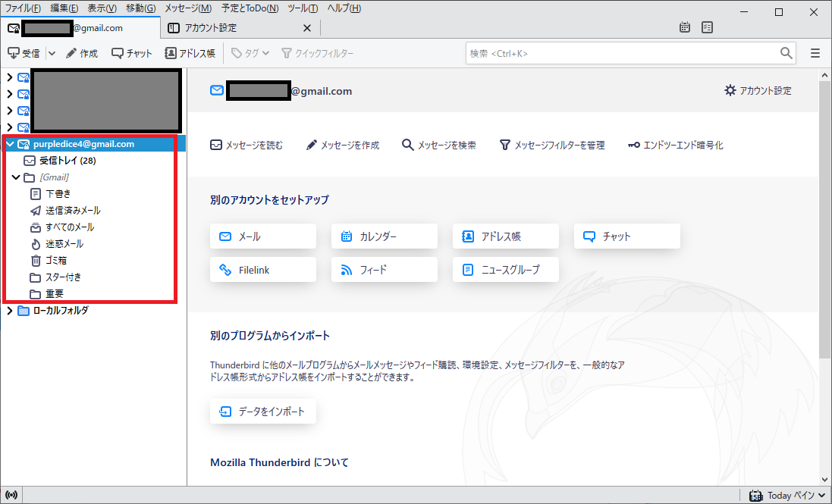Click the draft page icon for 下書き

pyautogui.click(x=35, y=194)
